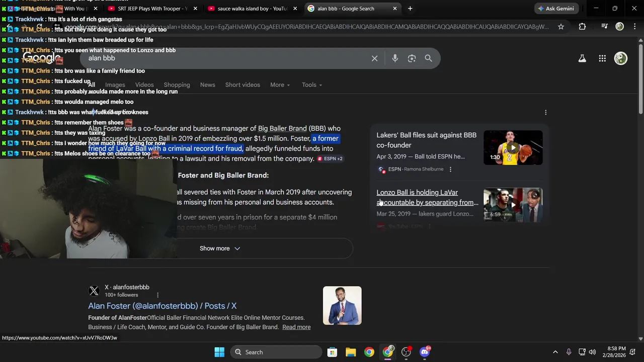The height and width of the screenshot is (362, 644).
Task: Click Read more on X result
Action: pos(296,327)
